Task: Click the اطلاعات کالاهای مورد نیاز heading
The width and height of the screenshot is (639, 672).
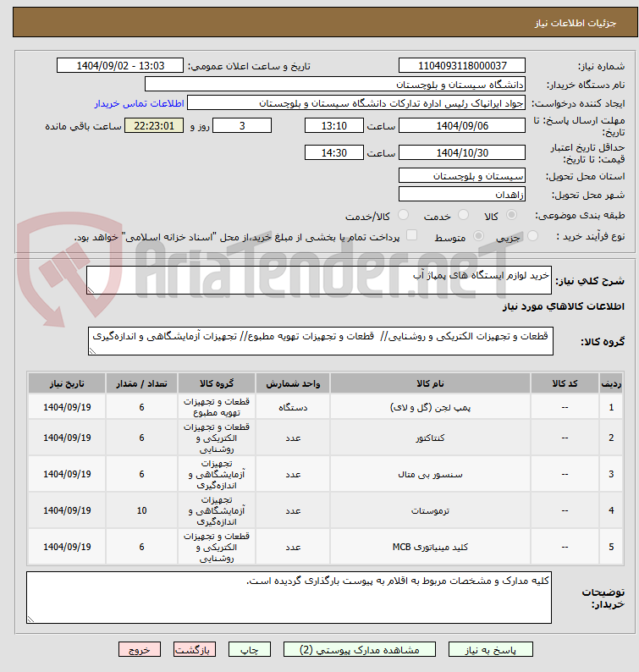Action: click(564, 306)
